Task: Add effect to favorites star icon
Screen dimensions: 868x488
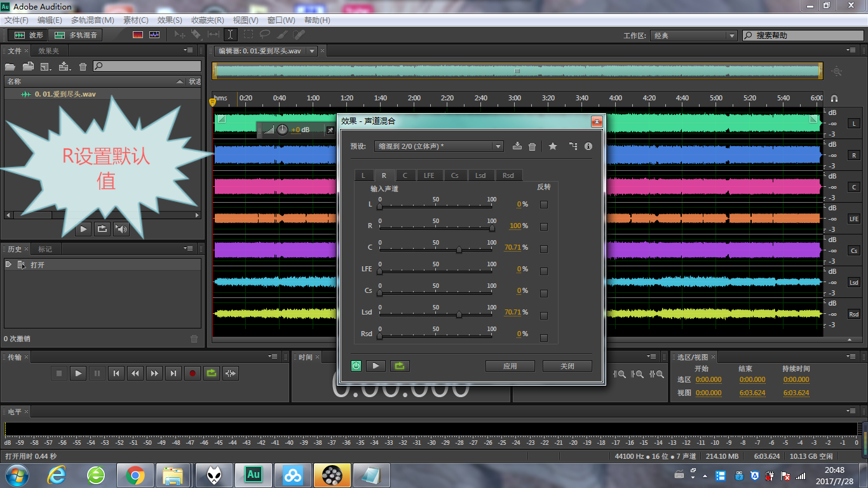Action: [553, 146]
